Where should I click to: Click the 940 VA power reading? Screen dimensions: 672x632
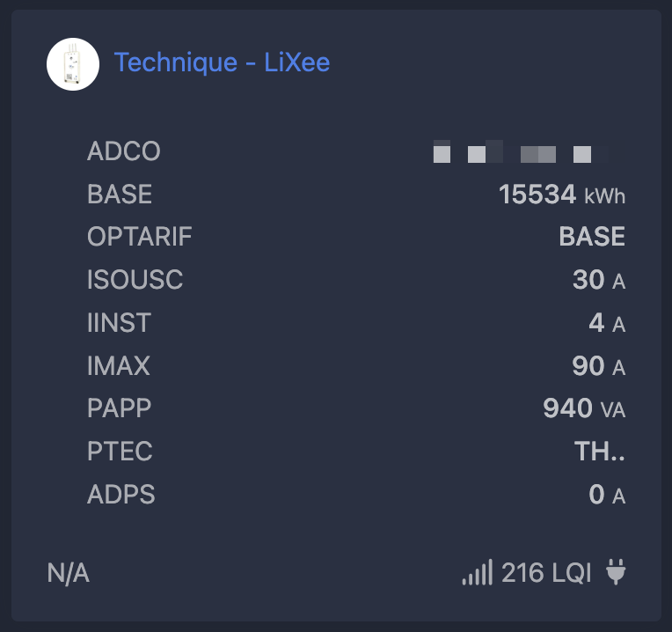(x=583, y=408)
